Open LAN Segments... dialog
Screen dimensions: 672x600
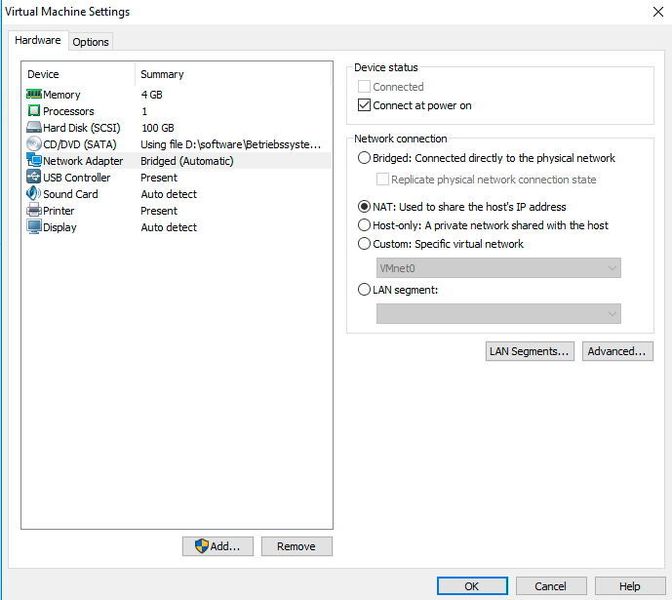pyautogui.click(x=530, y=351)
